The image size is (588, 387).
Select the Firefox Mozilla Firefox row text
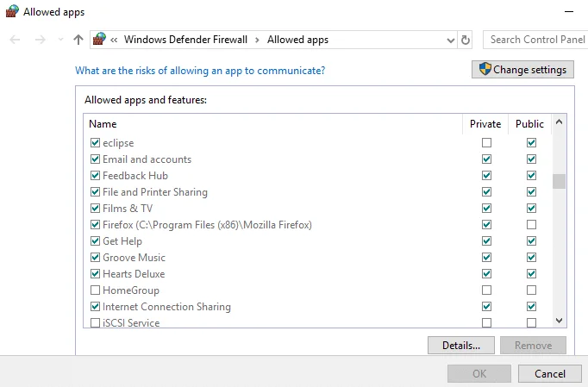coord(207,225)
